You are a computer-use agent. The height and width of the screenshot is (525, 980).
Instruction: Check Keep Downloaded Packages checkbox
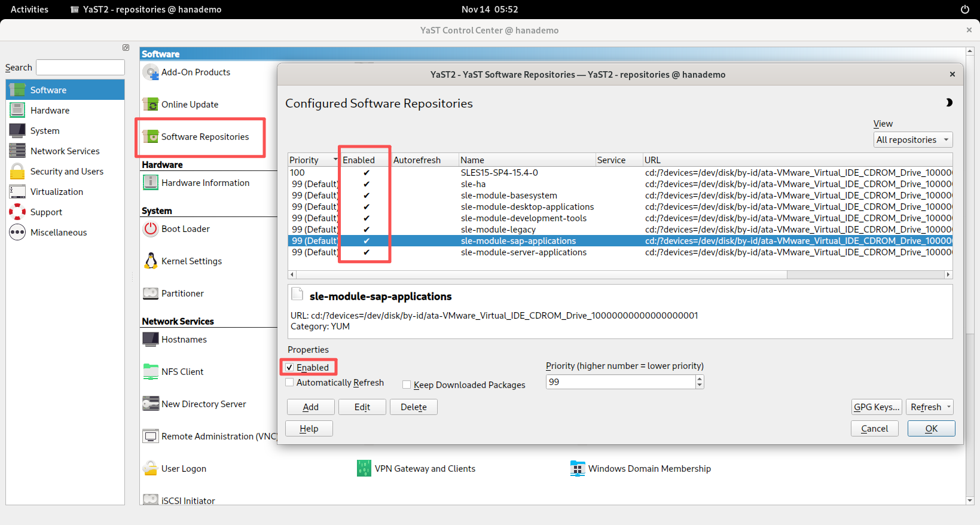[407, 385]
